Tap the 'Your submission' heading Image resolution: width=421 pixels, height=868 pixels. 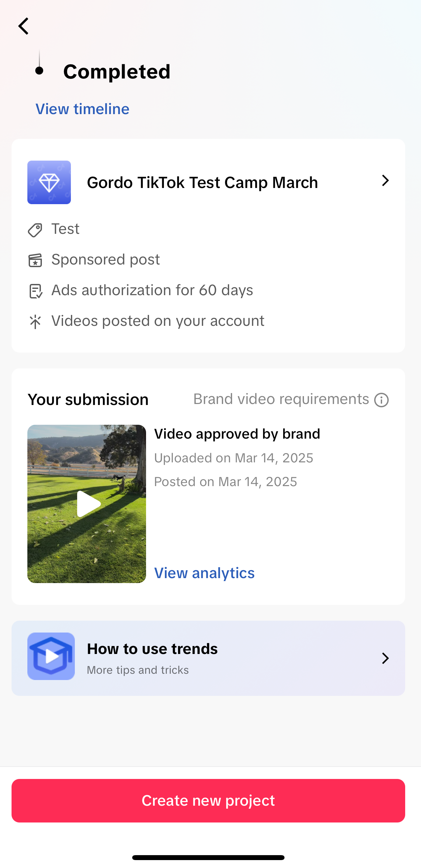88,400
